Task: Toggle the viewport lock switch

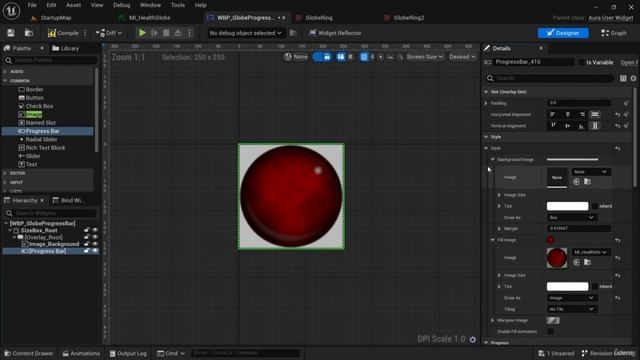Action: [x=322, y=57]
